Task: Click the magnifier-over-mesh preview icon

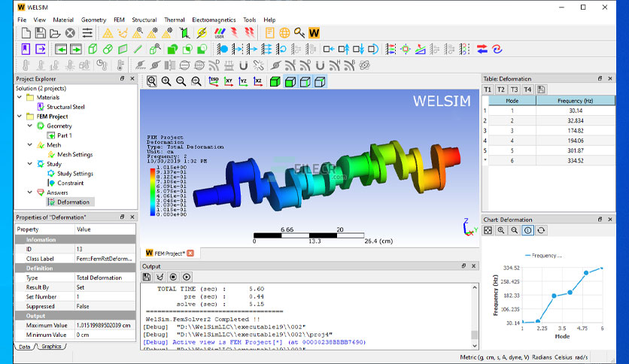Action: [x=138, y=33]
